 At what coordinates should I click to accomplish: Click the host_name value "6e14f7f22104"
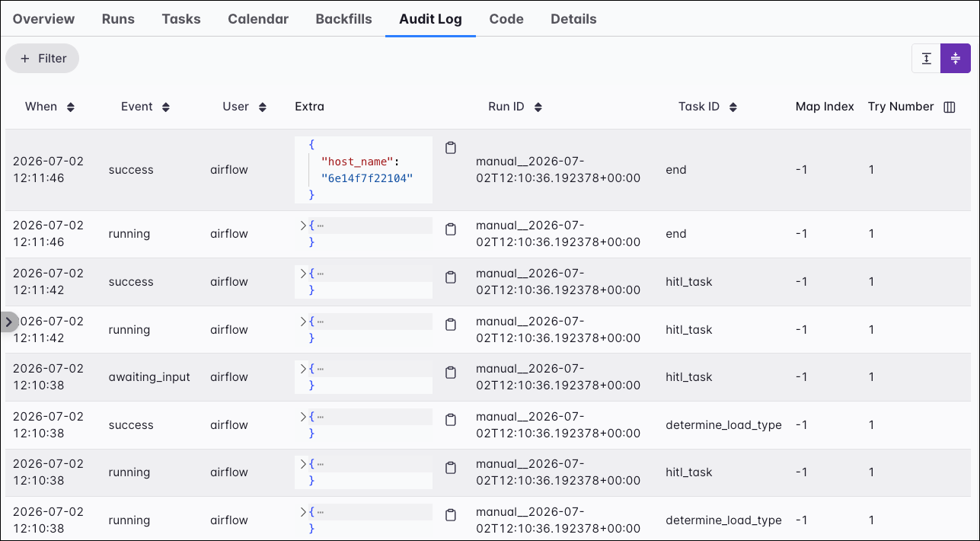pyautogui.click(x=367, y=178)
